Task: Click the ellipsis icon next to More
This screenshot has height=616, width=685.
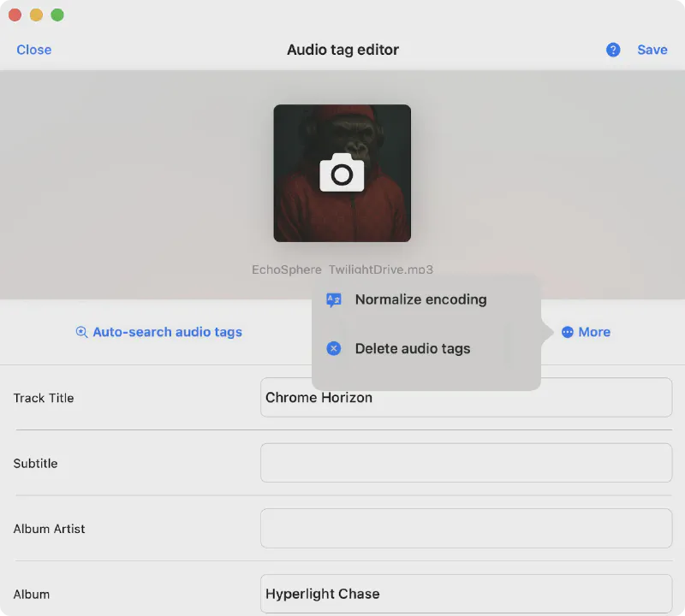Action: 567,332
